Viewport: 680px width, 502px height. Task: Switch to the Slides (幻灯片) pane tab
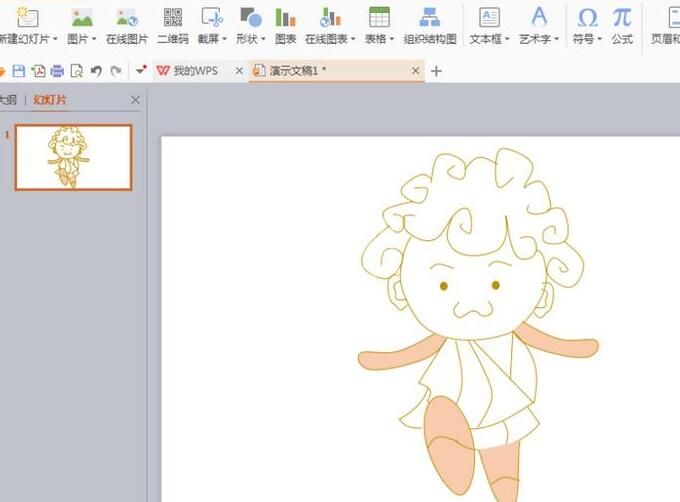coord(49,100)
